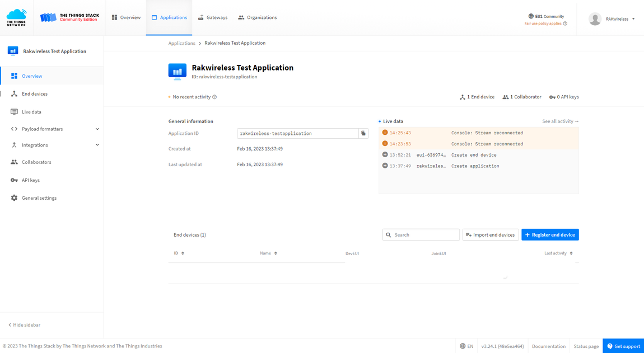Viewport: 644px width, 353px height.
Task: Click the sidebar application icon
Action: pyautogui.click(x=13, y=51)
